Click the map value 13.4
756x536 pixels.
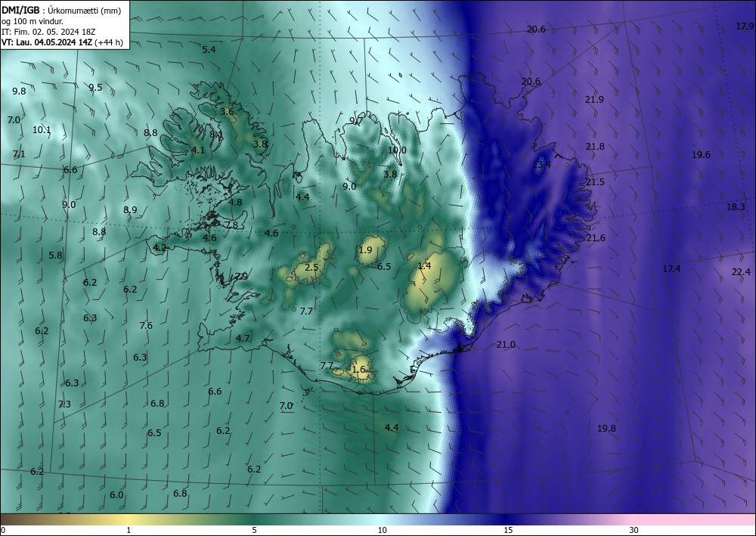pos(541,165)
